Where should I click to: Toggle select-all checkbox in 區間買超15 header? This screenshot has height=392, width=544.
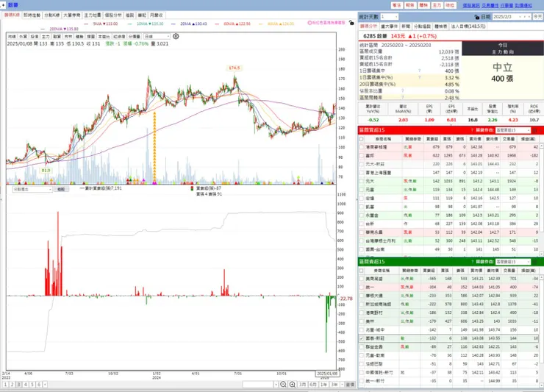tap(362, 139)
